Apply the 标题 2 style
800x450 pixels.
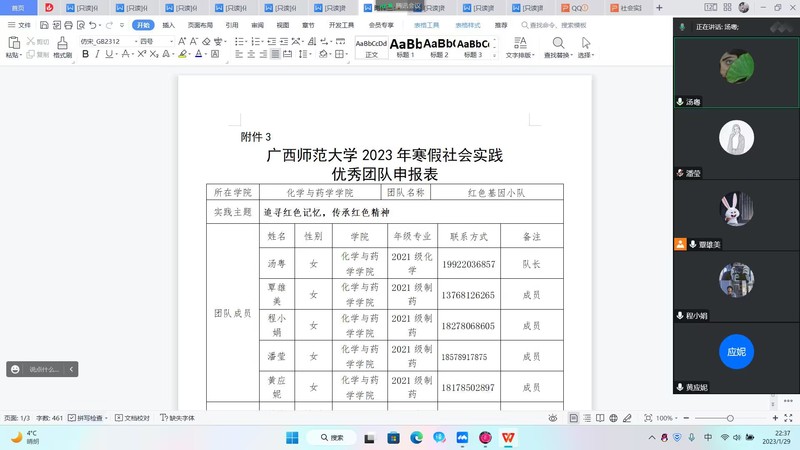click(439, 48)
